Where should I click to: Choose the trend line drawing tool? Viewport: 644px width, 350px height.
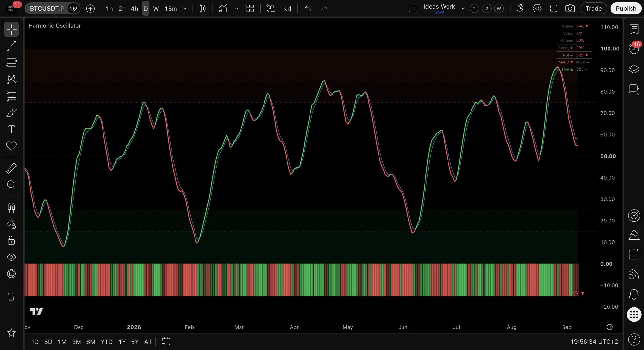[x=11, y=46]
